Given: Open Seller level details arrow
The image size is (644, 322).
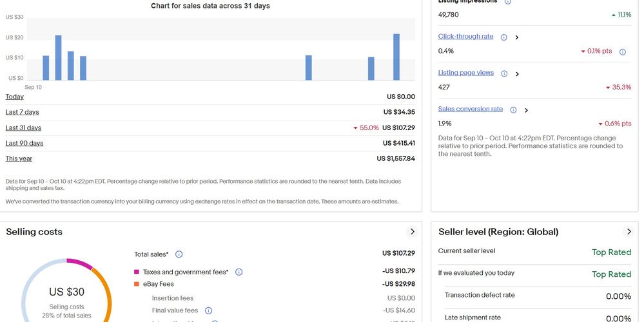Looking at the screenshot, I should [629, 232].
